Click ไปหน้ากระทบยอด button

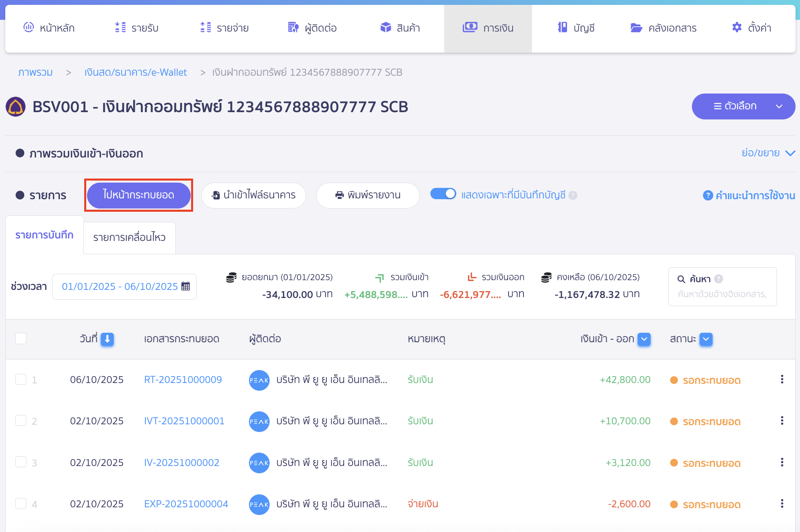click(x=138, y=195)
